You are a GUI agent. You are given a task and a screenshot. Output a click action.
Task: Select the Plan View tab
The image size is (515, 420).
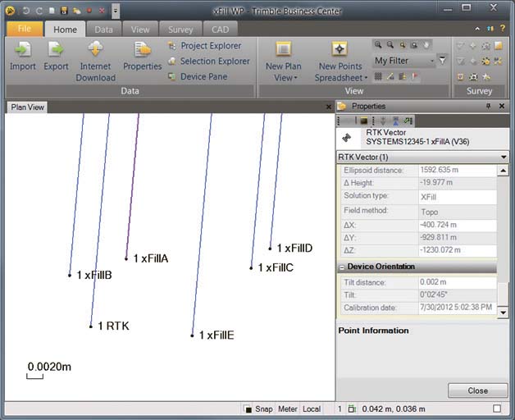[27, 107]
